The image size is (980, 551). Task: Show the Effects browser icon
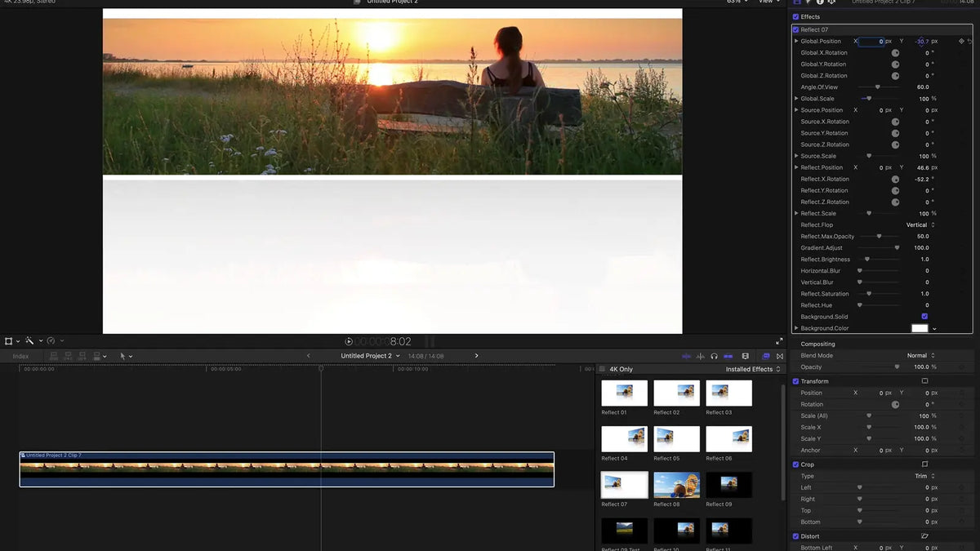coord(766,356)
